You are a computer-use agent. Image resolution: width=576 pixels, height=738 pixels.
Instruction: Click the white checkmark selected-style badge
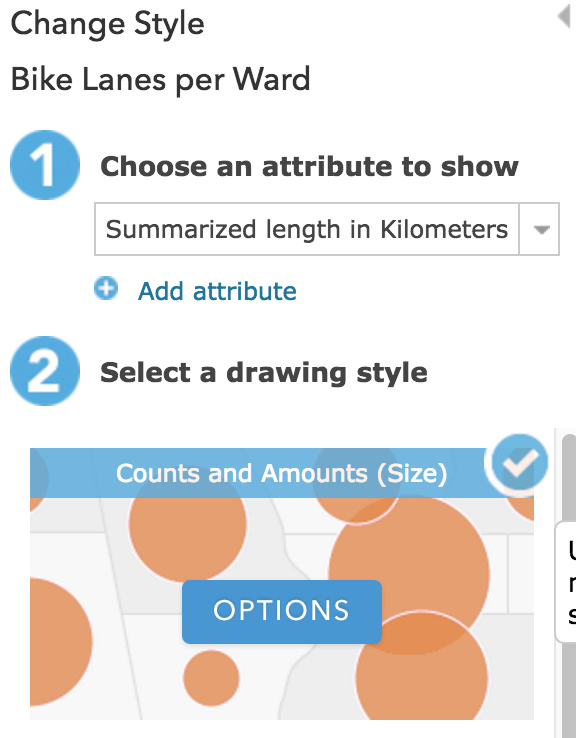519,463
